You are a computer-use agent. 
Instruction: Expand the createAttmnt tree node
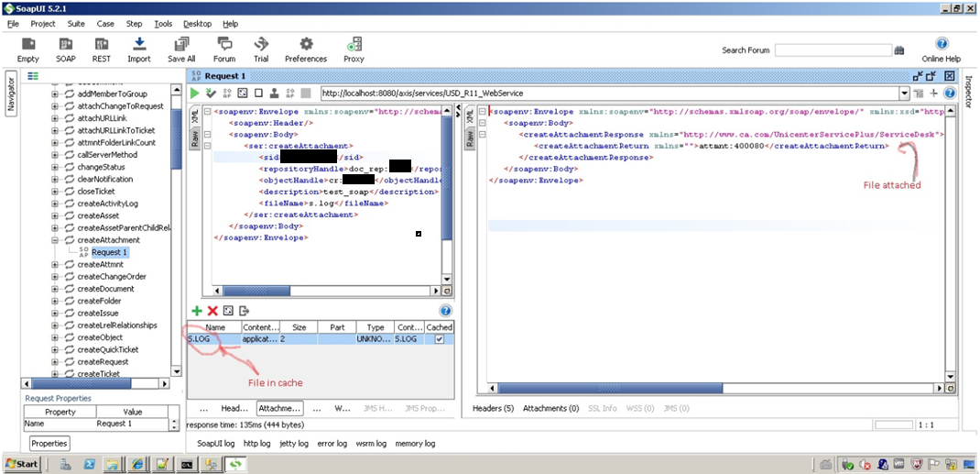(56, 265)
